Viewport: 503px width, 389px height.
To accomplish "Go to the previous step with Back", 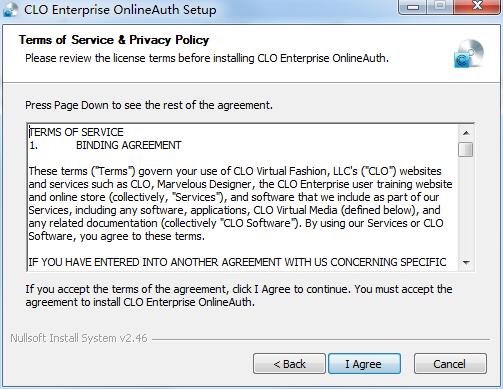I will pyautogui.click(x=289, y=364).
